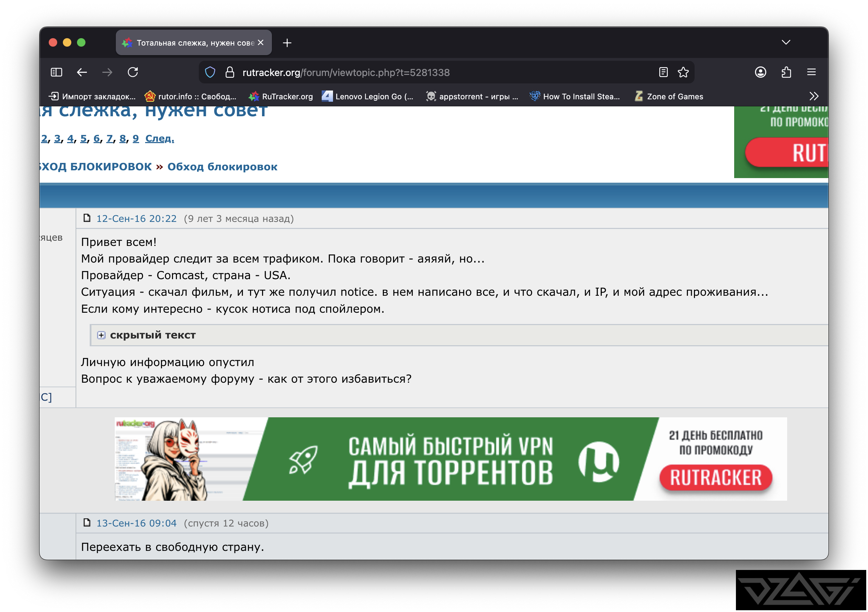Bookmark this page with star icon
The width and height of the screenshot is (868, 612).
pyautogui.click(x=683, y=72)
